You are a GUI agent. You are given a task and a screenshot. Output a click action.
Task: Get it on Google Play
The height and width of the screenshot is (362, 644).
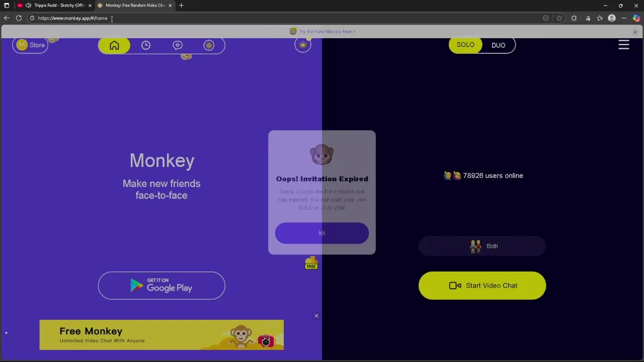coord(162,286)
